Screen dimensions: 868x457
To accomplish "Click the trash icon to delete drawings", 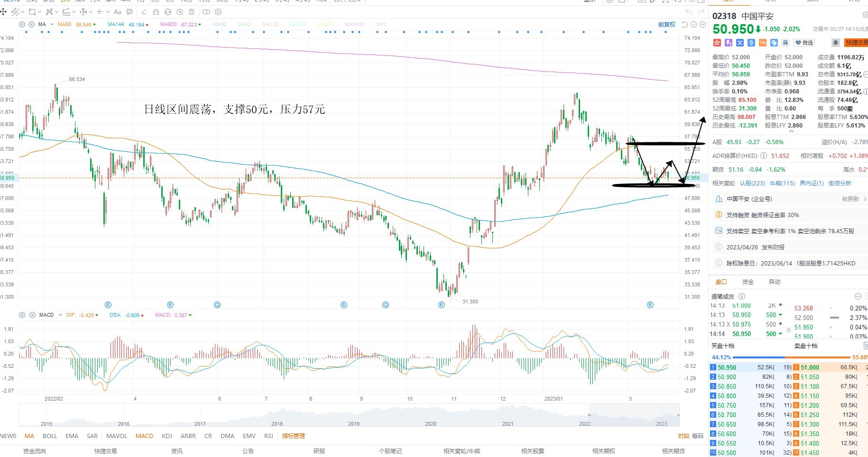I will 192,12.
